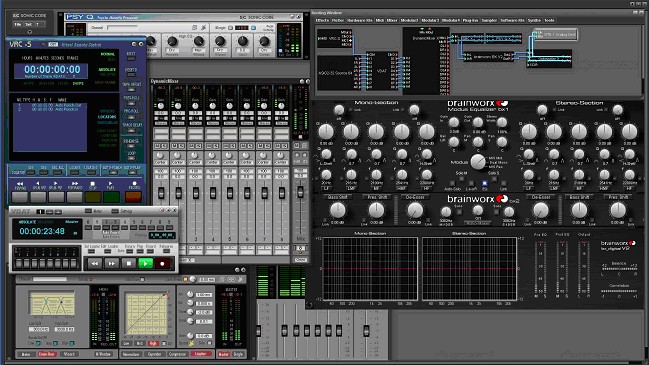Toggle the lit EQ button on brainworx

[x=485, y=183]
